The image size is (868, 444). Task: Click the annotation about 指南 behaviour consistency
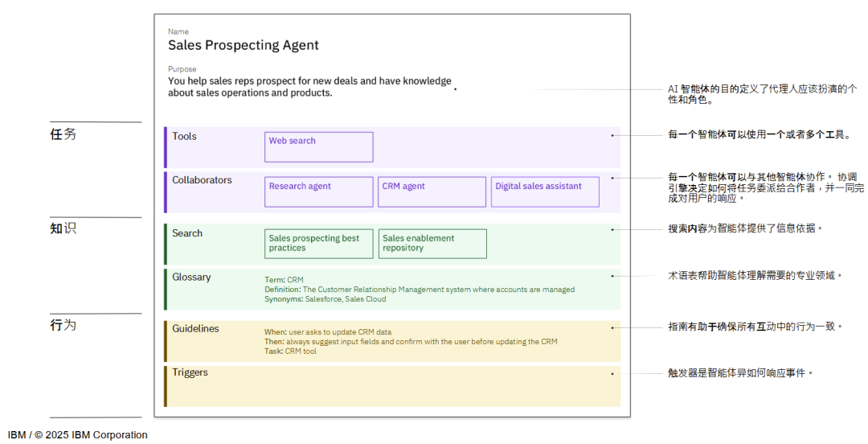pyautogui.click(x=755, y=327)
